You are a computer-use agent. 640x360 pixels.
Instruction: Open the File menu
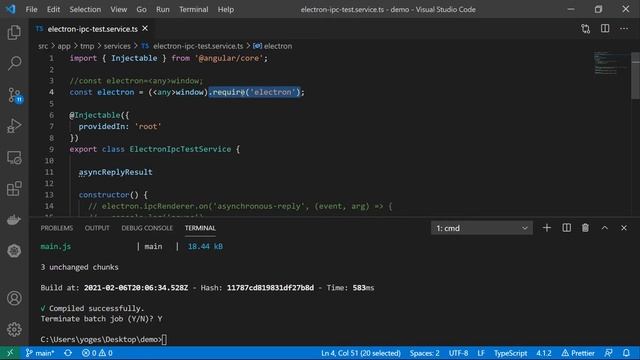coord(31,9)
